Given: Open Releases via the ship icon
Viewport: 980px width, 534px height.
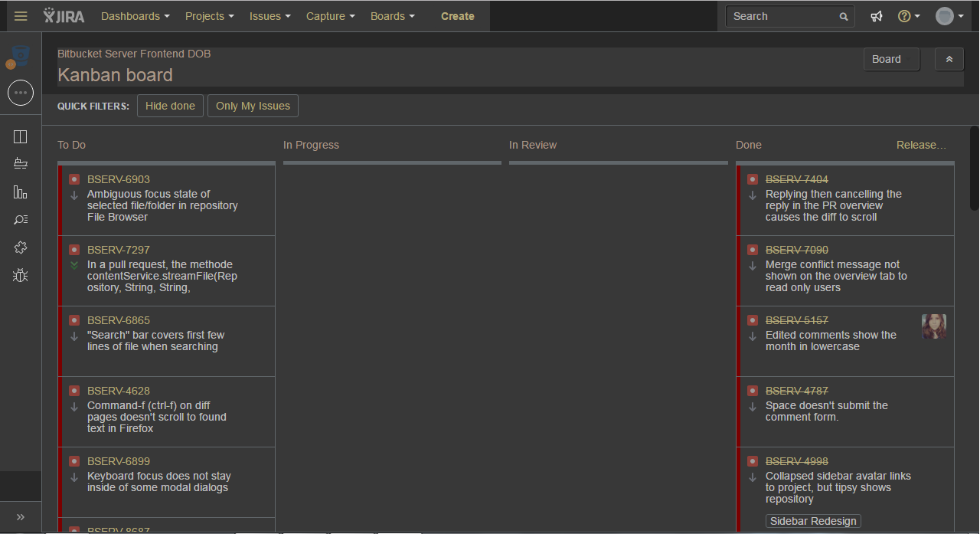Looking at the screenshot, I should [x=20, y=163].
